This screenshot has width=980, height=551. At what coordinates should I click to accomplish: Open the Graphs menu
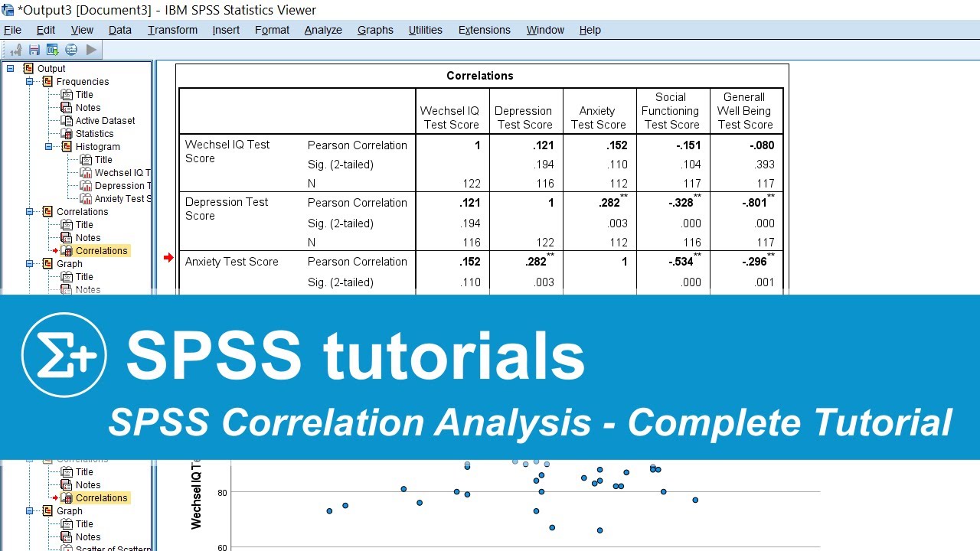375,30
